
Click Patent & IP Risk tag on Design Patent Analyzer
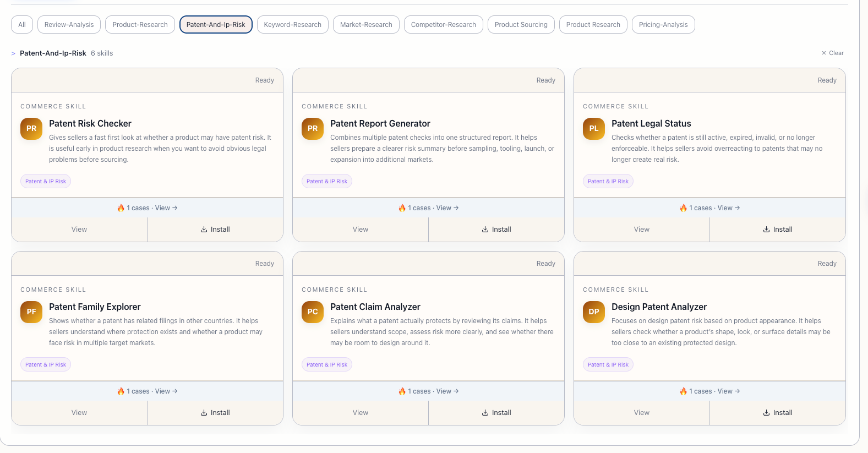click(608, 364)
